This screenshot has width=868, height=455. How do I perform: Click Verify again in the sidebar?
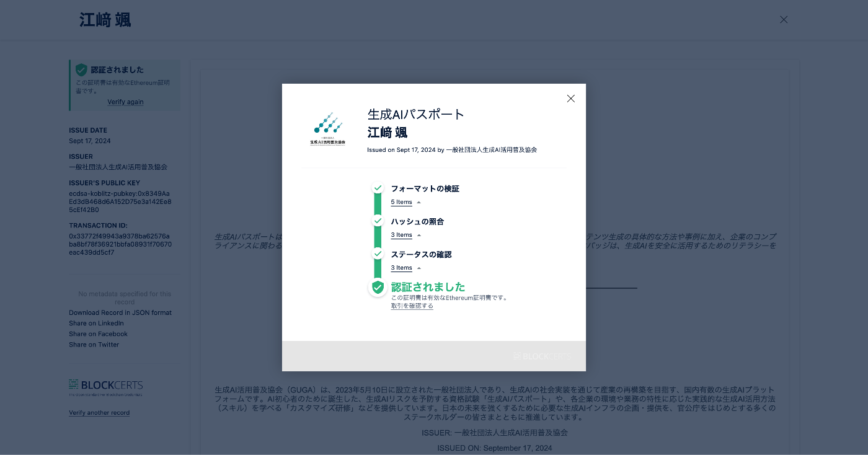[x=125, y=102]
